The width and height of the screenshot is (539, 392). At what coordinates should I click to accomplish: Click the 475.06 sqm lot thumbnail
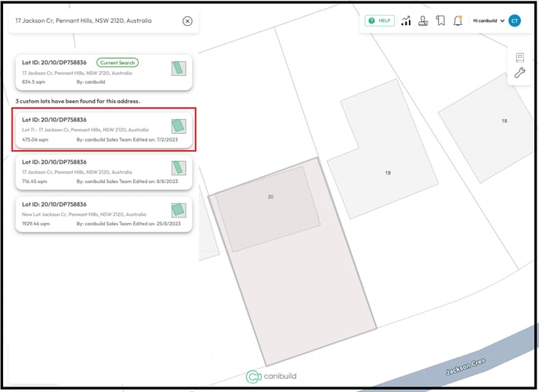click(x=179, y=125)
